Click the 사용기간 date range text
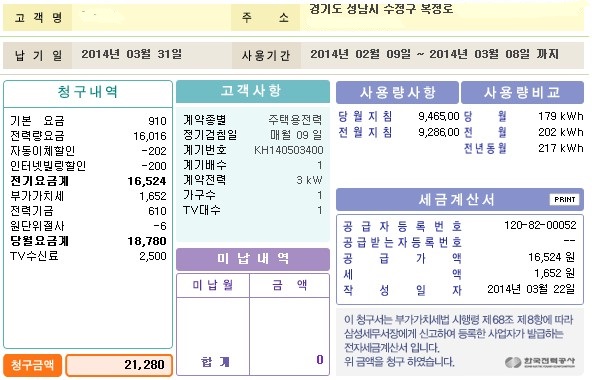 pyautogui.click(x=435, y=54)
